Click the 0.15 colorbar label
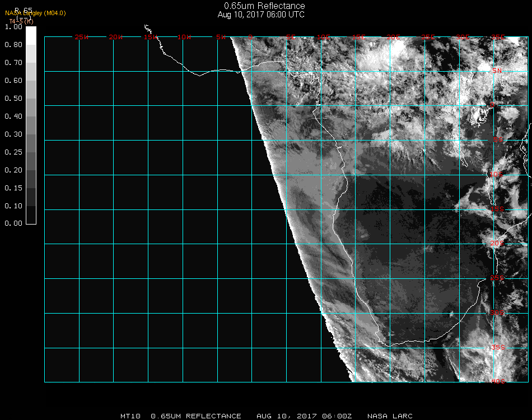 pyautogui.click(x=13, y=188)
